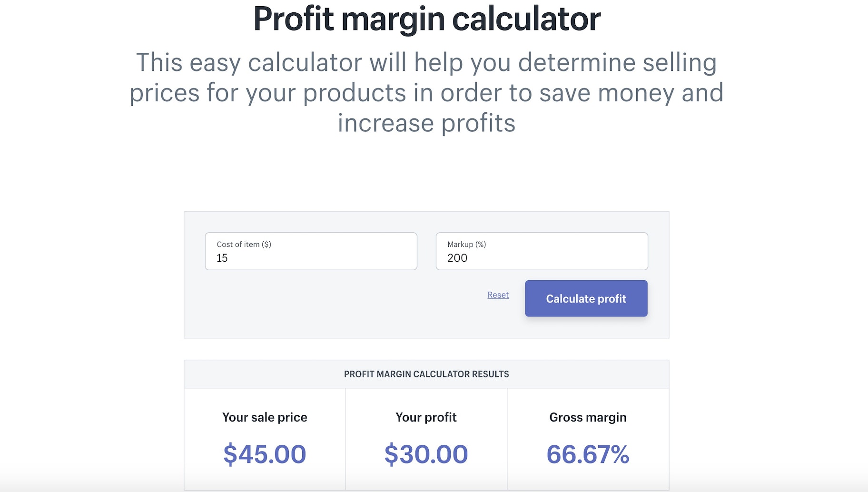Click the Your sale price column header
Screen dimensions: 868x492
coord(265,417)
